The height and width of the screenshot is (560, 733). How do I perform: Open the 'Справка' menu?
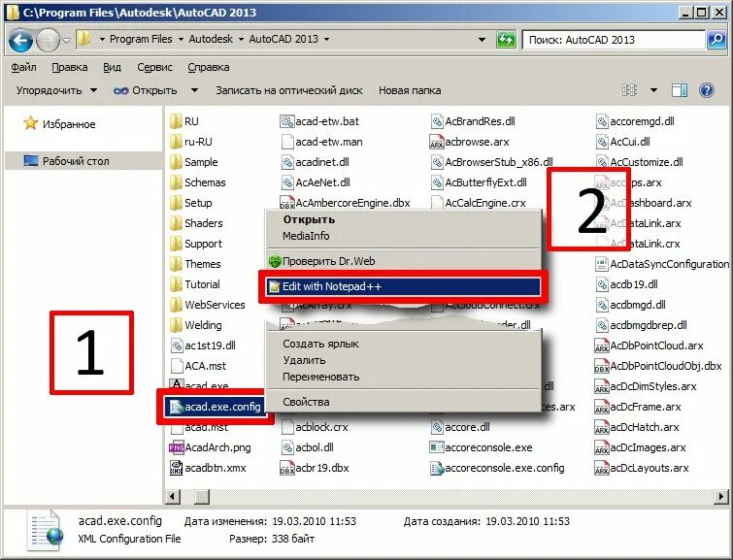[x=209, y=67]
